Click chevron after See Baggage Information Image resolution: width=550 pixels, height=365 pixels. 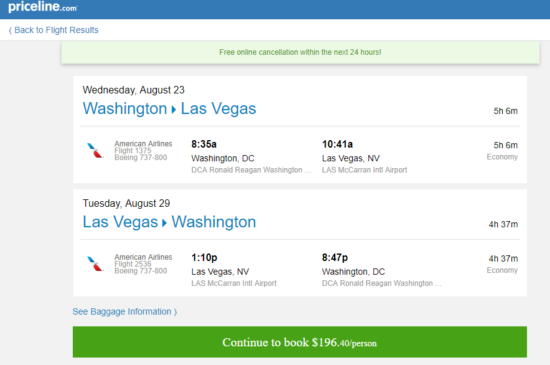[x=175, y=312]
